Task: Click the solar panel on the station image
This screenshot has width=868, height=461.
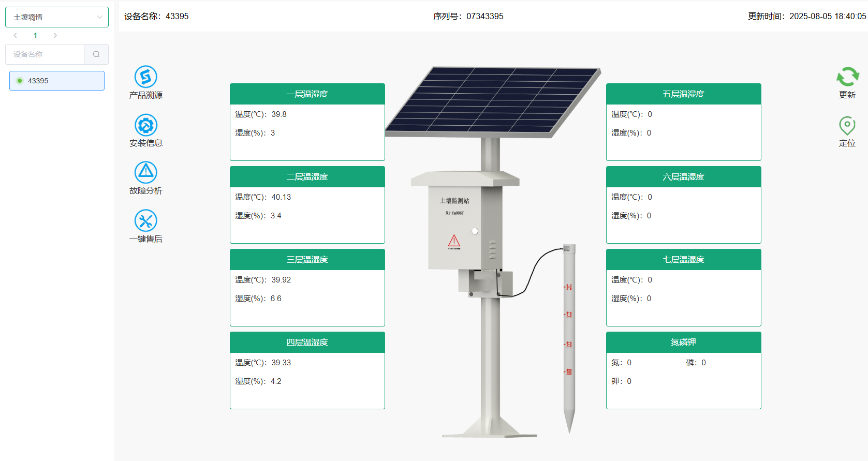Action: 492,101
